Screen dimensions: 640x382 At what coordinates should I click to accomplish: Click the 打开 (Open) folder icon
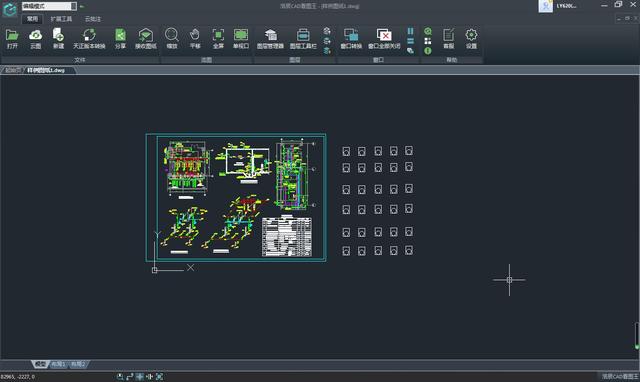coord(12,39)
